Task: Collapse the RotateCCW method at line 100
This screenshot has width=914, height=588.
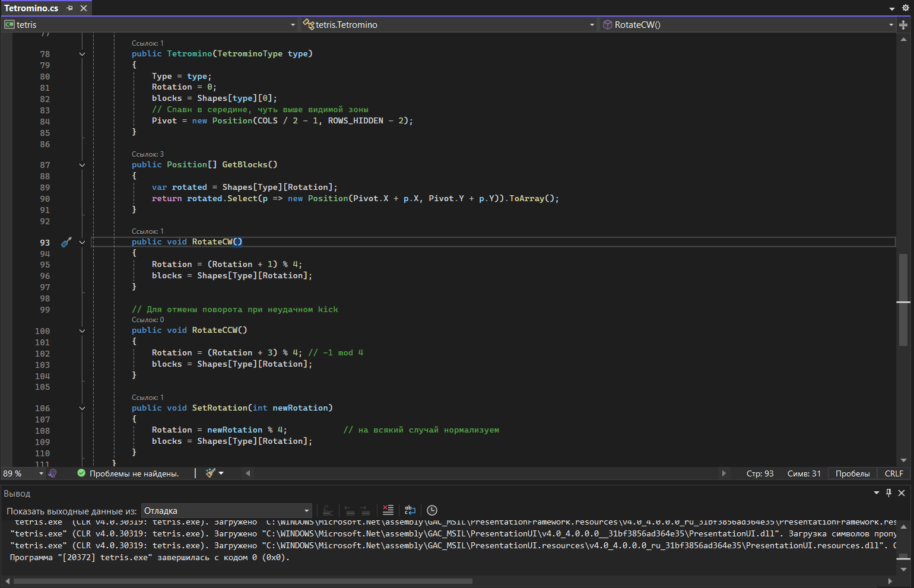Action: point(82,330)
